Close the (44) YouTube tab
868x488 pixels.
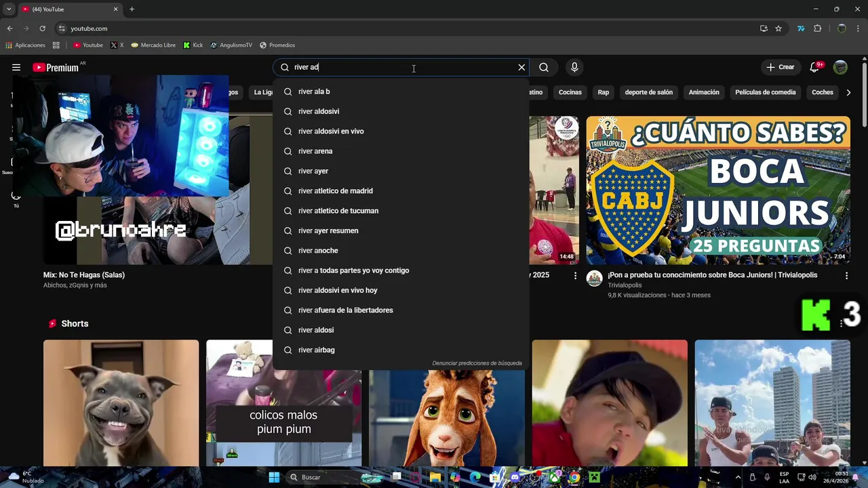coord(115,9)
